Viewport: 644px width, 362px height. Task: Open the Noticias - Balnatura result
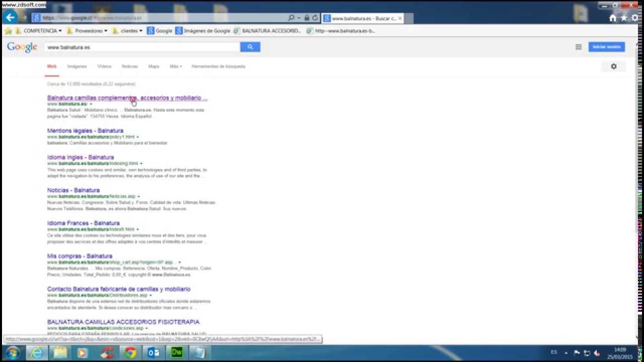73,190
